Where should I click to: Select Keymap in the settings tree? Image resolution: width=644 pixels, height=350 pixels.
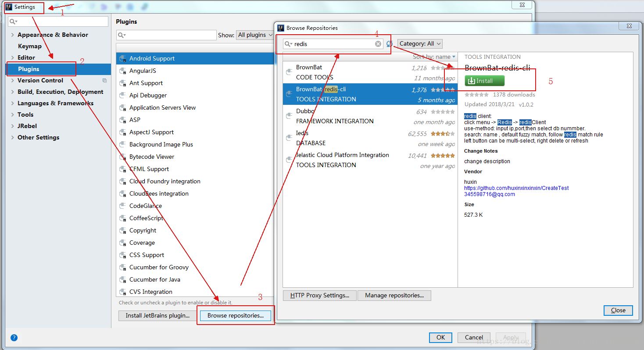coord(30,46)
